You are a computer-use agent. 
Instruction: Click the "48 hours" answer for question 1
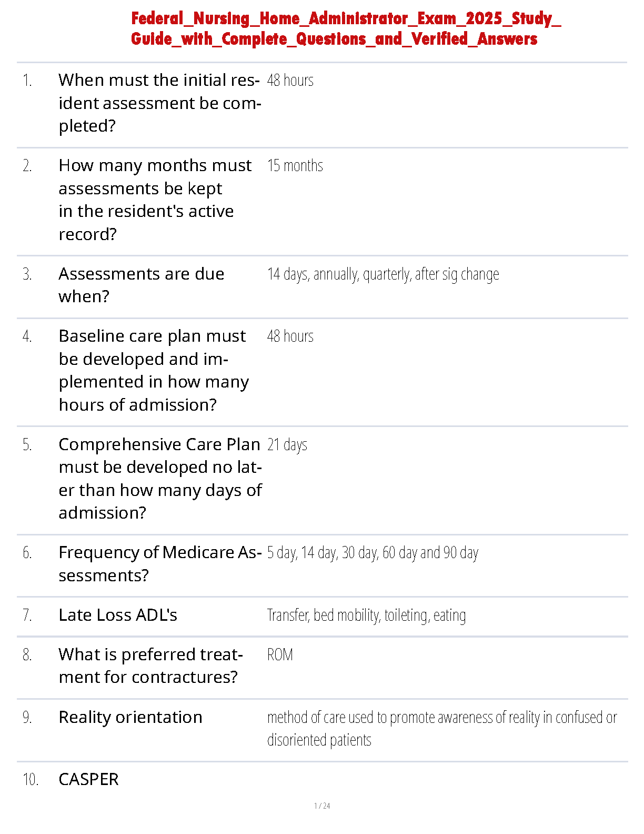tap(290, 81)
